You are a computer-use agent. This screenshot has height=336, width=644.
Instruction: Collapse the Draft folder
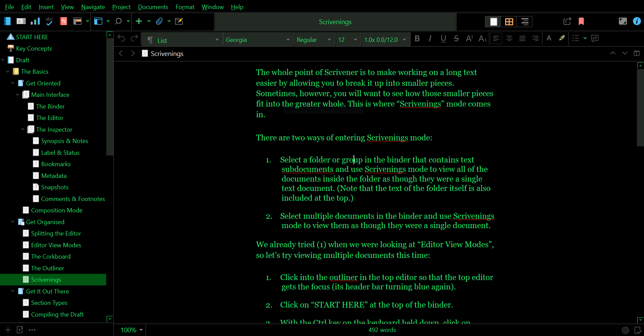coord(3,60)
